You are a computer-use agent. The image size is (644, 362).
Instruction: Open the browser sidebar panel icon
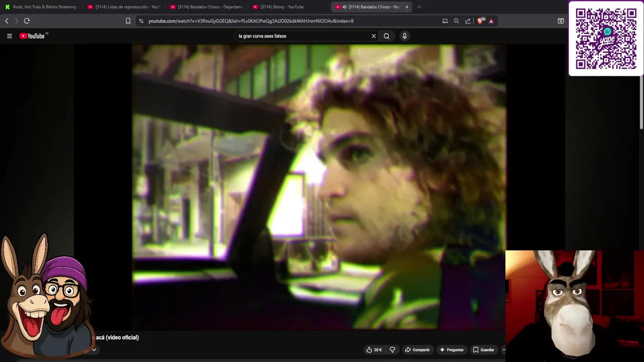[560, 21]
